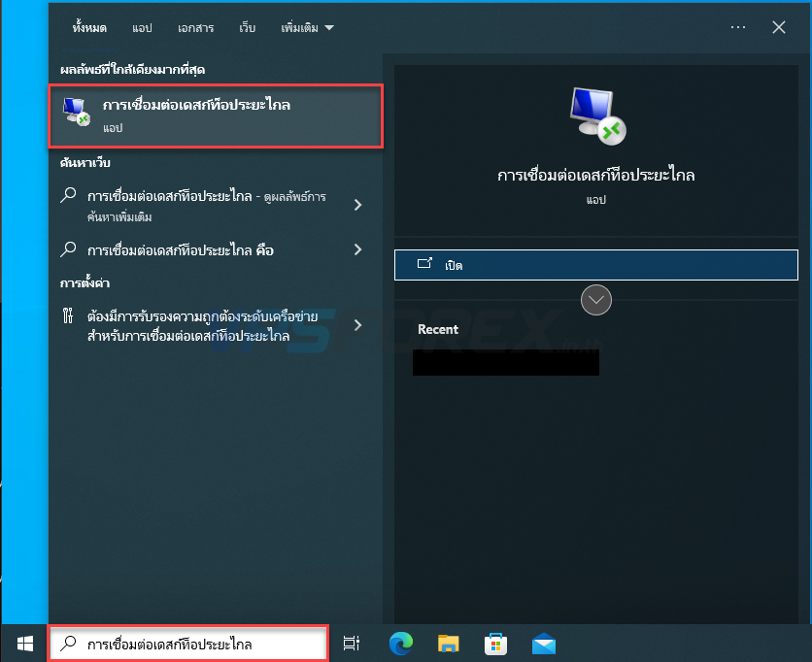The image size is (812, 662).
Task: Open the Mail app from the taskbar
Action: [x=544, y=644]
